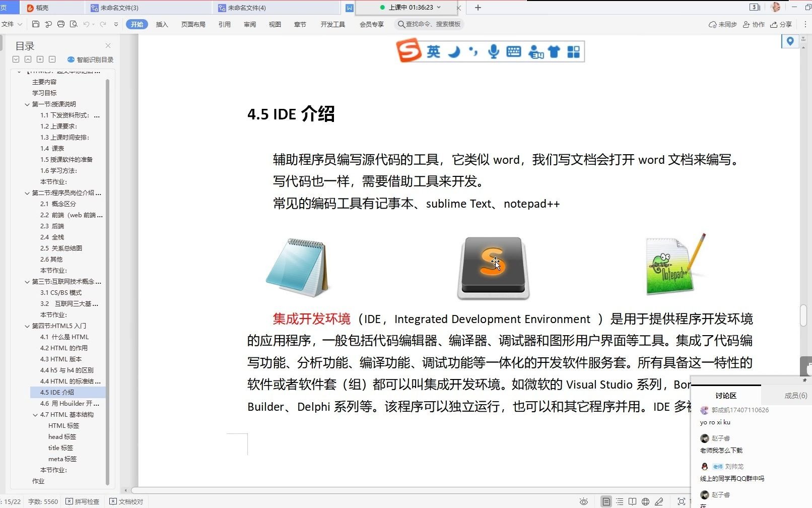Click the down-arrow level icon in 目录 panel
Image resolution: width=812 pixels, height=508 pixels.
coord(16,59)
